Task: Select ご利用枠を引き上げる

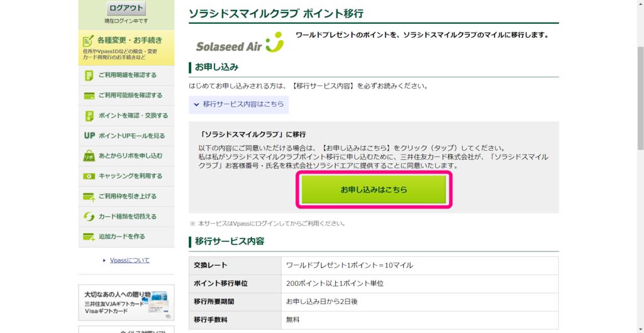Action: pos(126,197)
